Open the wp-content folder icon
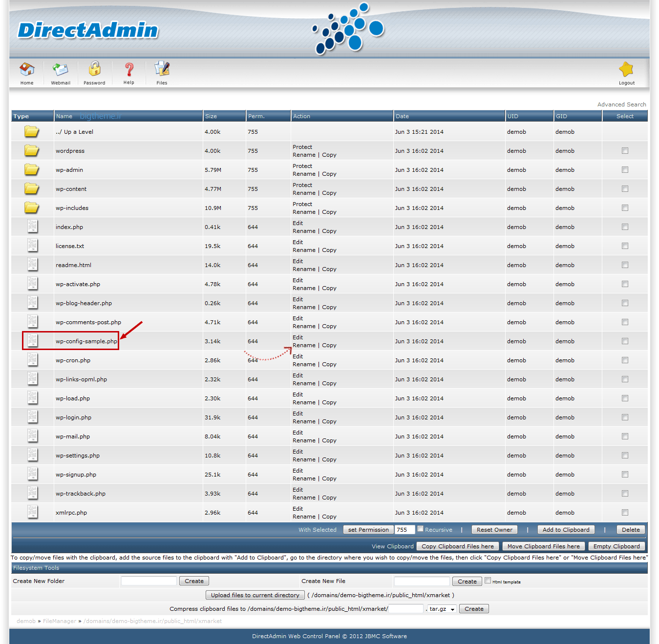 coord(32,188)
